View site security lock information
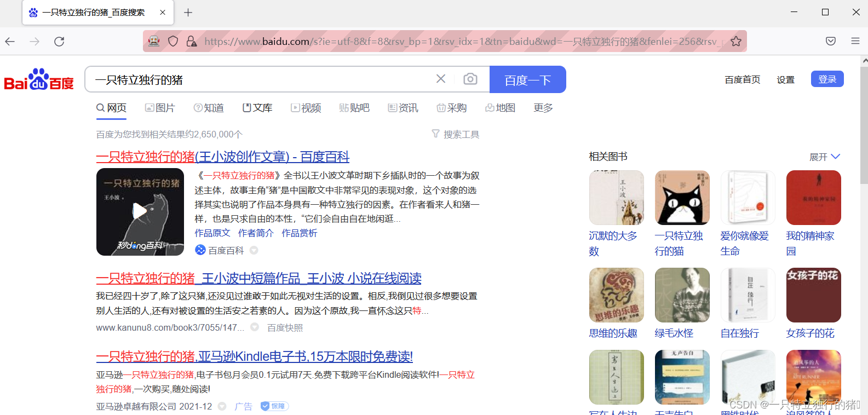The width and height of the screenshot is (868, 415). (x=191, y=41)
